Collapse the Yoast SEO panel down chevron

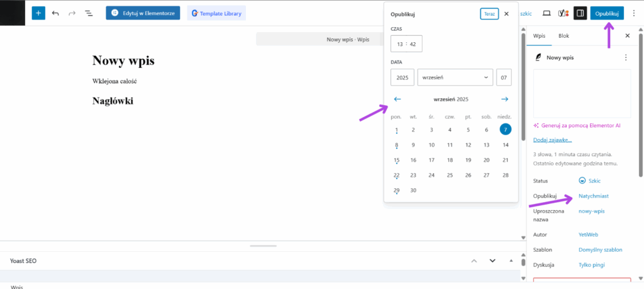492,261
